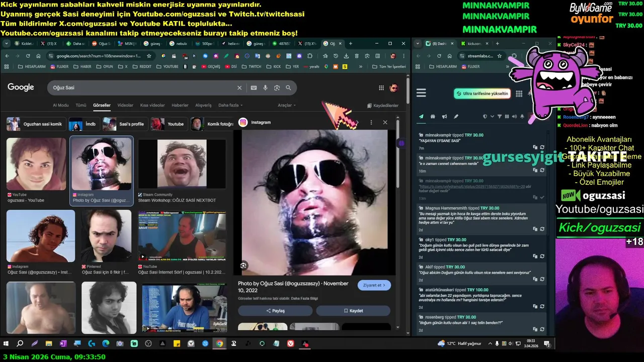
Task: Toggle Streamlabs notification bell
Action: coord(522,117)
